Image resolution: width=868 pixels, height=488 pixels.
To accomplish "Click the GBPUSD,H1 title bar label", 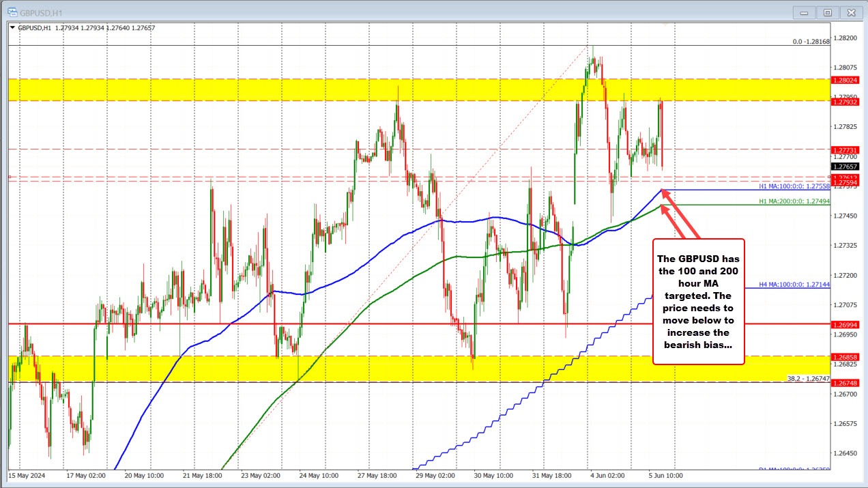I will pos(38,12).
